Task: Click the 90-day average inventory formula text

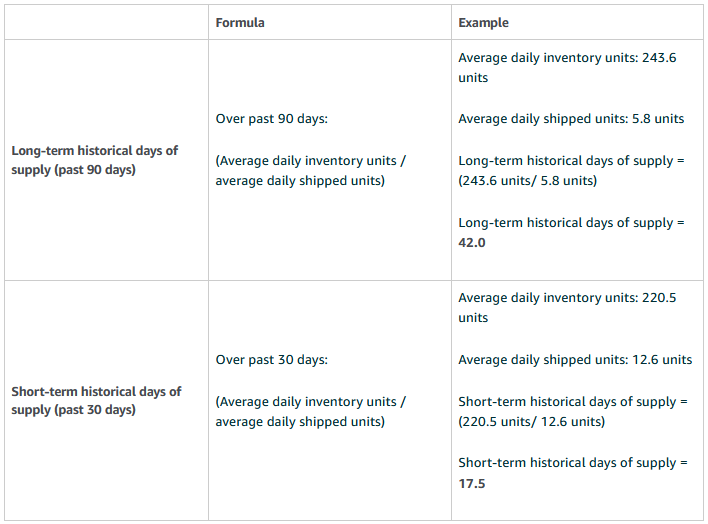Action: click(311, 171)
